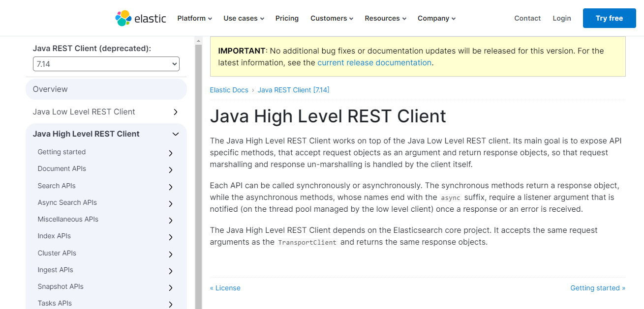Collapse Java High Level REST Client section
The height and width of the screenshot is (309, 644).
(176, 134)
